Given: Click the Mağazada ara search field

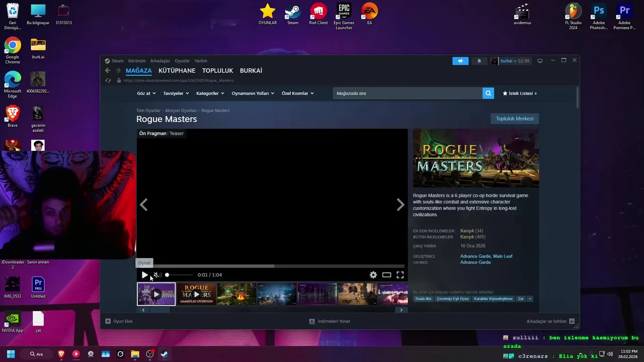Looking at the screenshot, I should coord(408,94).
